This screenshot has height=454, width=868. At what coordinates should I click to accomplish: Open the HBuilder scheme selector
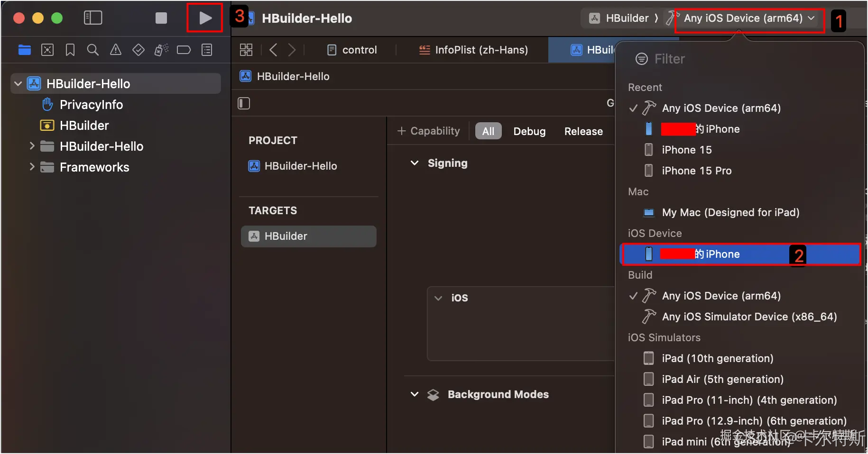[x=619, y=18]
